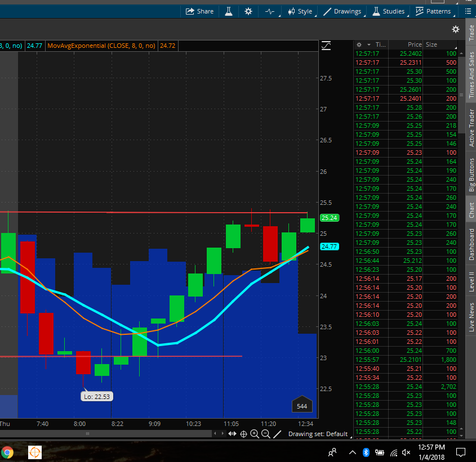
Task: Switch to the Times And Sales side tab
Action: (x=471, y=75)
